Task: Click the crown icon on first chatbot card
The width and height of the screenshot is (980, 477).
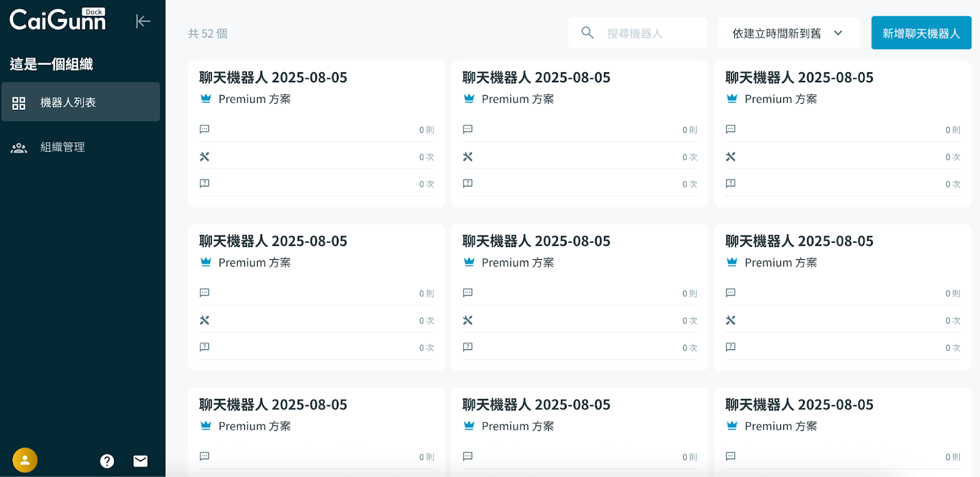Action: pyautogui.click(x=206, y=99)
